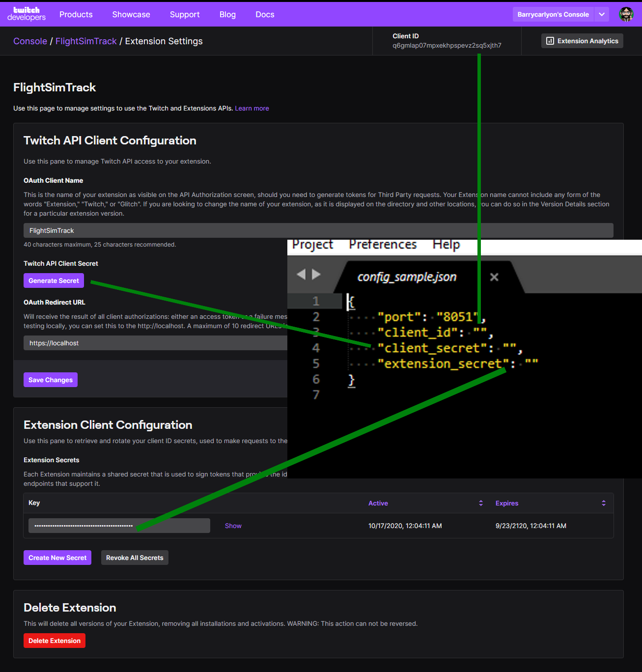Save Changes to API configuration
Screen dimensions: 642x672
coord(51,380)
